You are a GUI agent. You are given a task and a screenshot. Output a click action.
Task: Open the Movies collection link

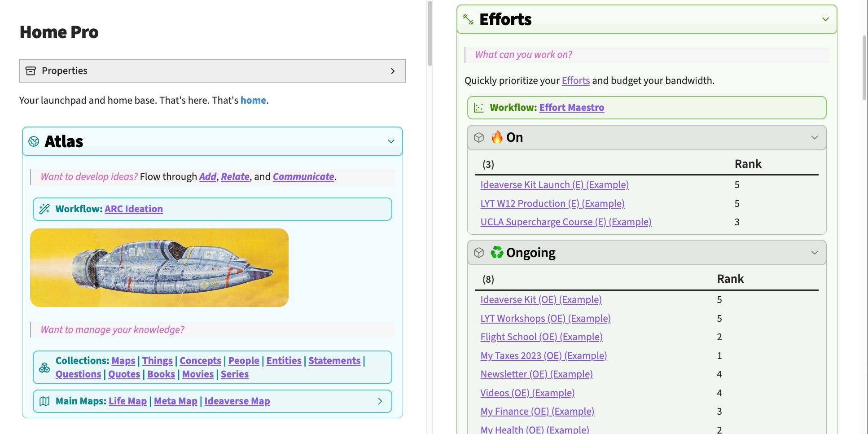pyautogui.click(x=198, y=374)
